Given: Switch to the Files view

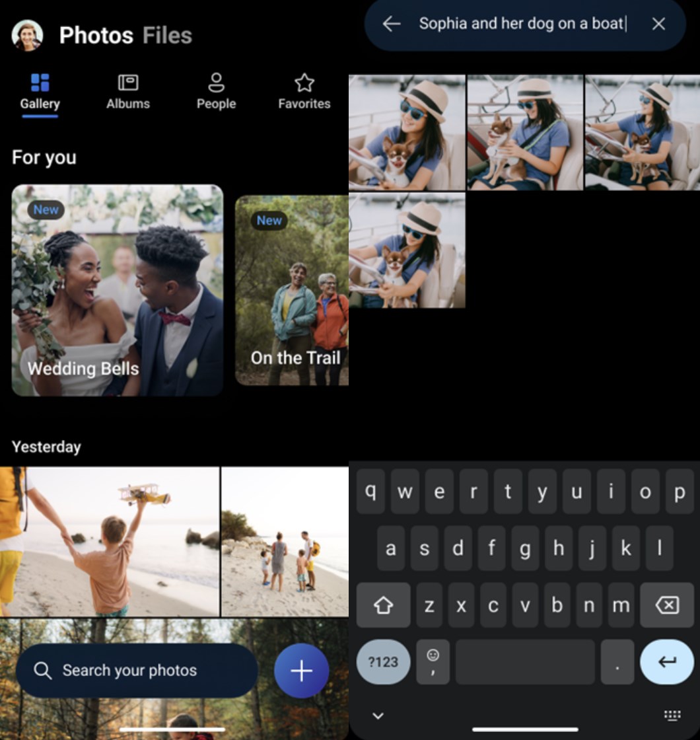Looking at the screenshot, I should pyautogui.click(x=167, y=36).
